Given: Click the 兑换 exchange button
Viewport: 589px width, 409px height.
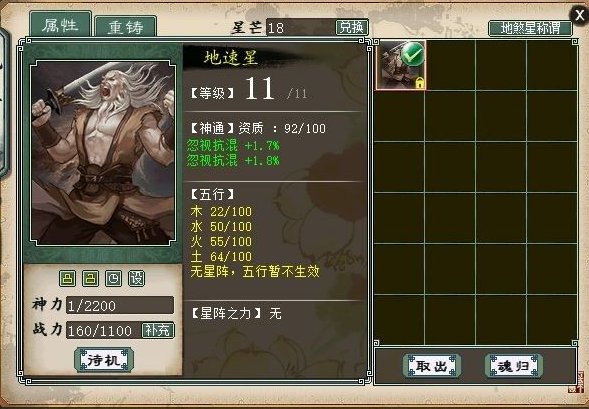Looking at the screenshot, I should [352, 27].
